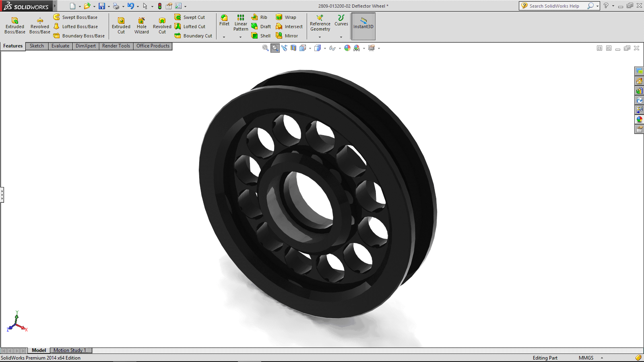The width and height of the screenshot is (644, 362).
Task: Click the Mirror feature button
Action: 287,36
